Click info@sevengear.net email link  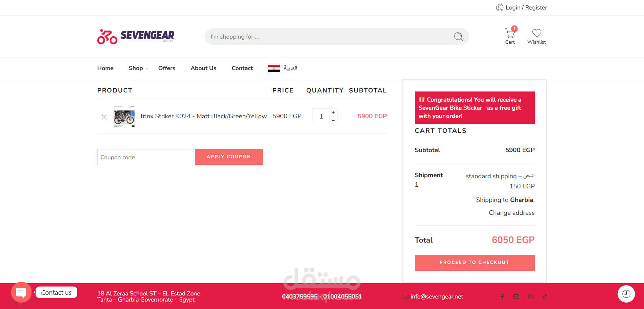coord(437,297)
